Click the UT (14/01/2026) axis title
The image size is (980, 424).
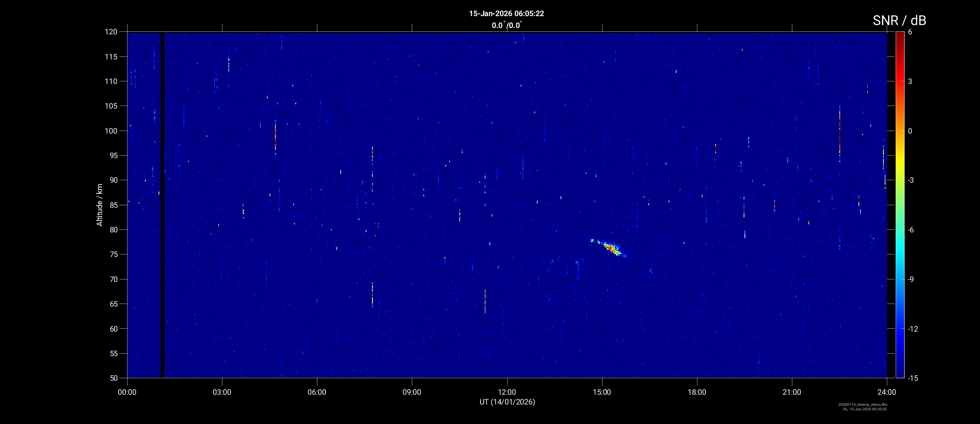507,402
